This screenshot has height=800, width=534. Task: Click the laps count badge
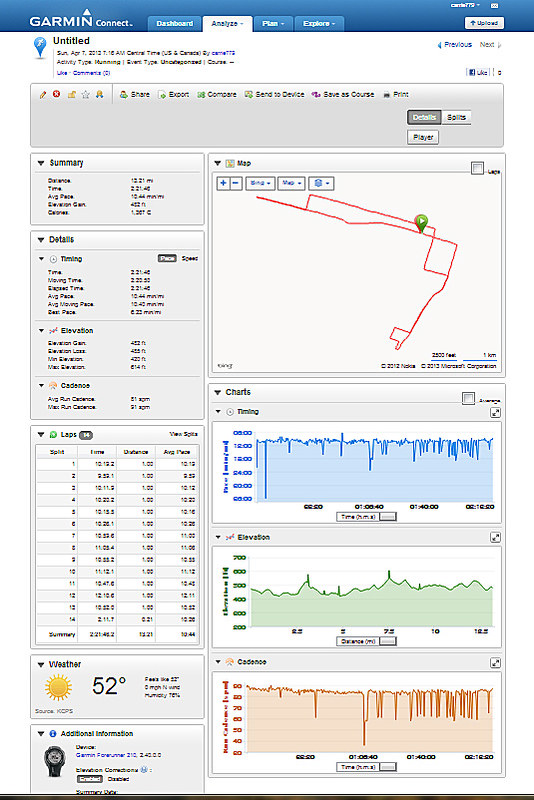point(86,435)
